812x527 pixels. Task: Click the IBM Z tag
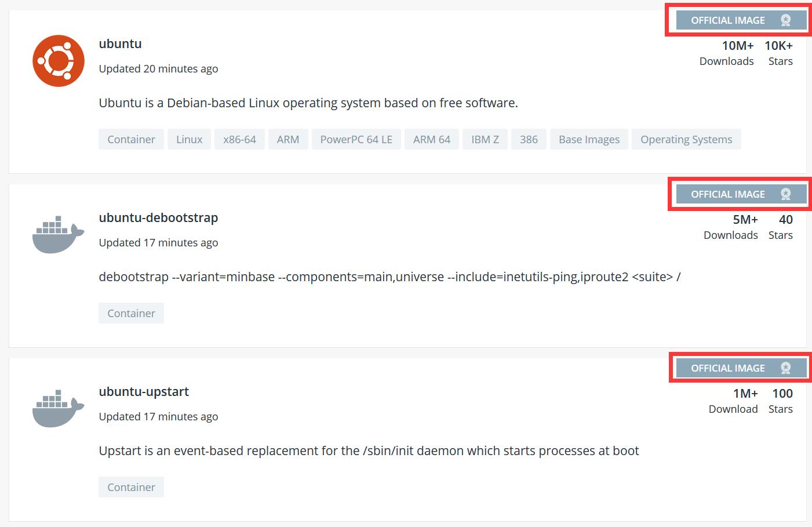pos(485,140)
